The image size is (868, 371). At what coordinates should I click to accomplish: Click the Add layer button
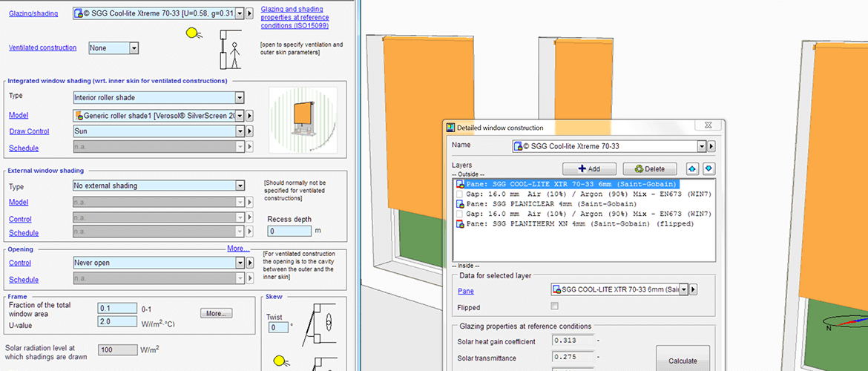[x=589, y=169]
